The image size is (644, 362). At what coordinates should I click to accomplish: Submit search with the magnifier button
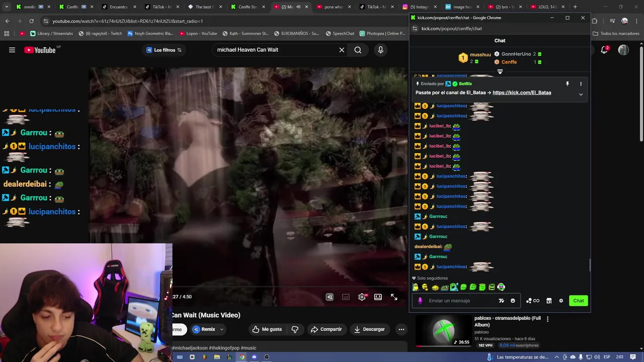358,50
